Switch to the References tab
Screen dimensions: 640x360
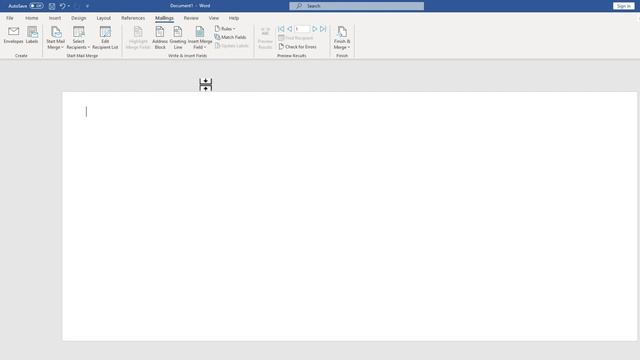tap(133, 18)
